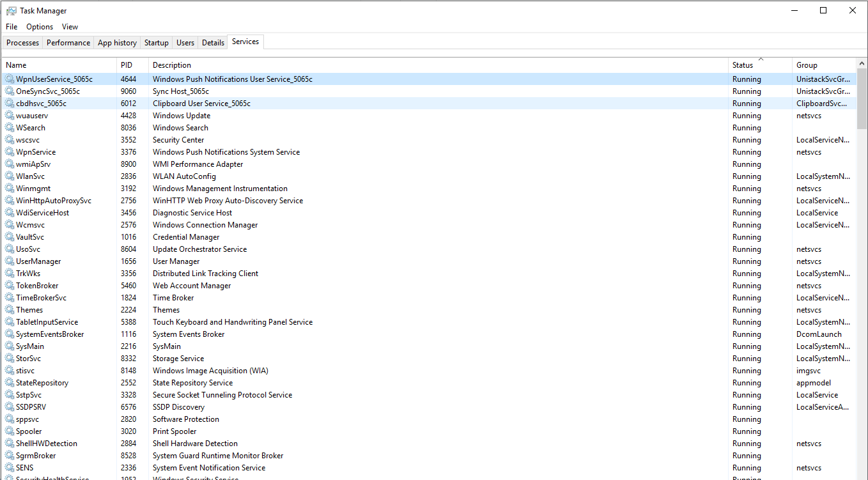Select the TimeBrokerSvc service icon
Image resolution: width=868 pixels, height=480 pixels.
click(10, 298)
